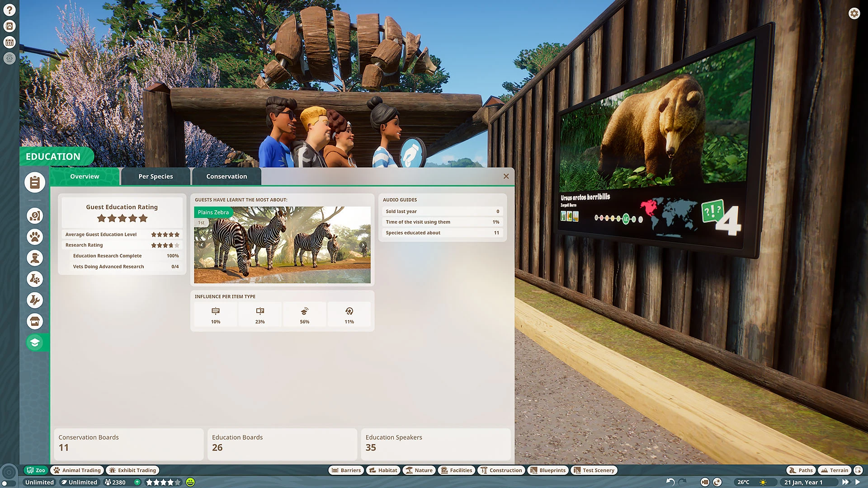Switch to the Conservation tab

click(x=226, y=176)
